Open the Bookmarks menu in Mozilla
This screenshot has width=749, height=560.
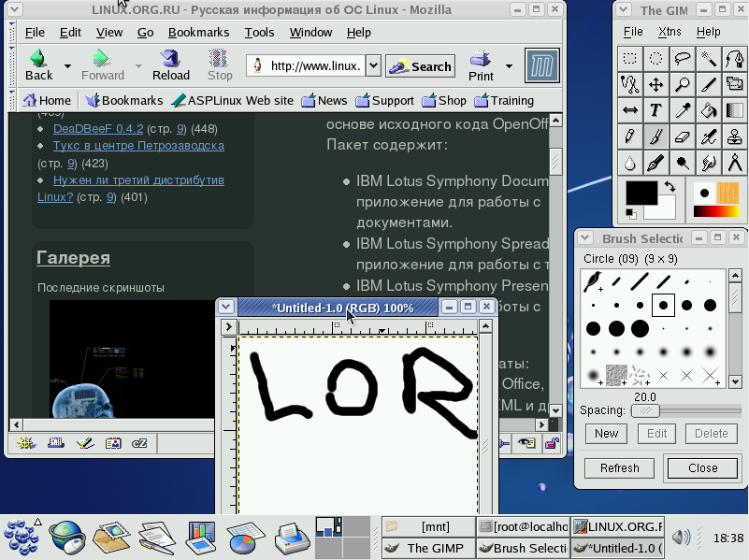click(199, 32)
